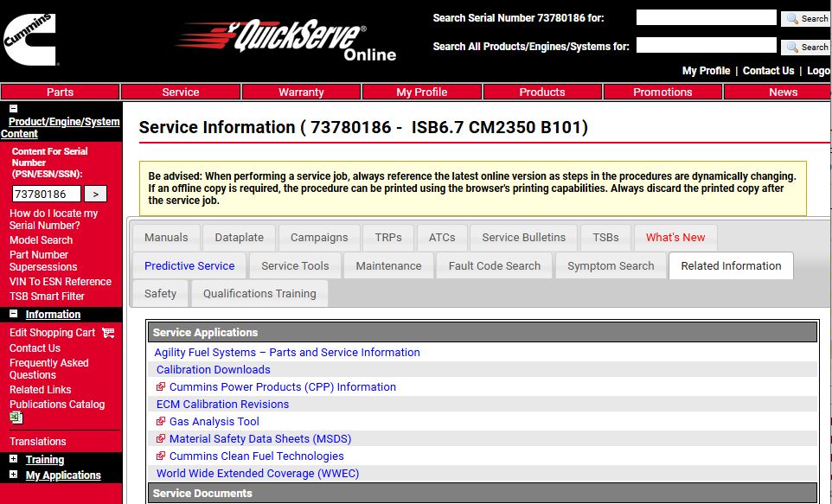Open the Warranty menu
The height and width of the screenshot is (504, 832).
[301, 92]
